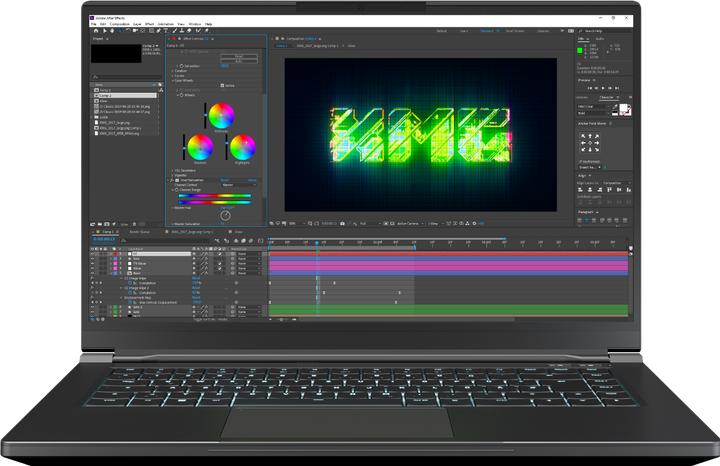Switch to the Small Screen workspace
Viewport: 720px width, 466px height.
click(x=515, y=31)
